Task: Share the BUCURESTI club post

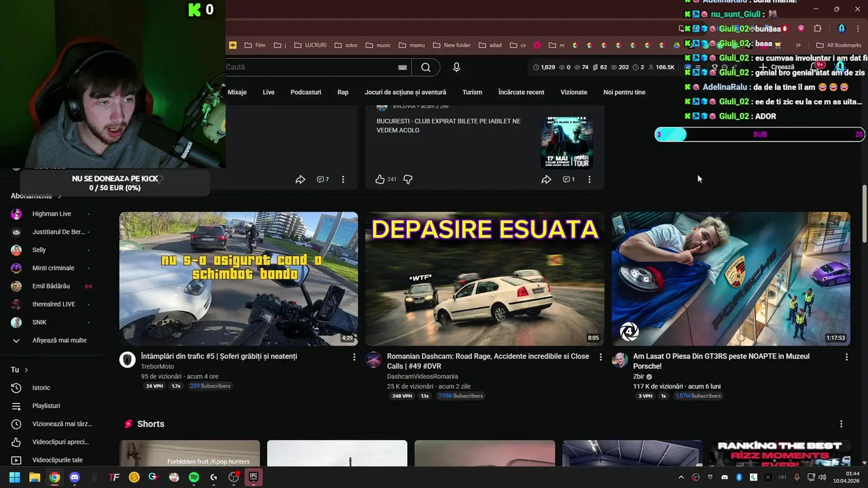Action: (546, 180)
